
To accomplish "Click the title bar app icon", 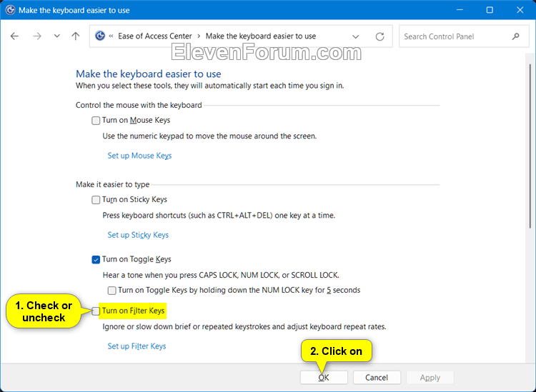I will click(x=10, y=10).
